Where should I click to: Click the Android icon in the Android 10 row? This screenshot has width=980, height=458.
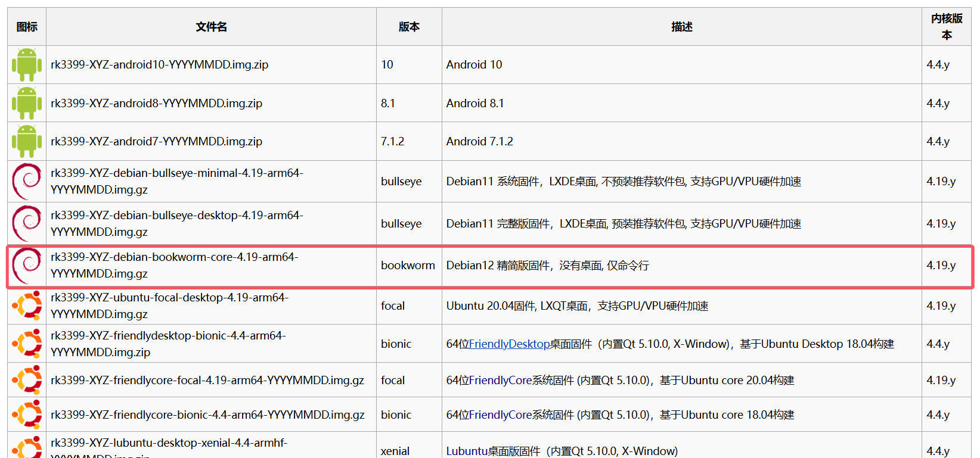27,64
